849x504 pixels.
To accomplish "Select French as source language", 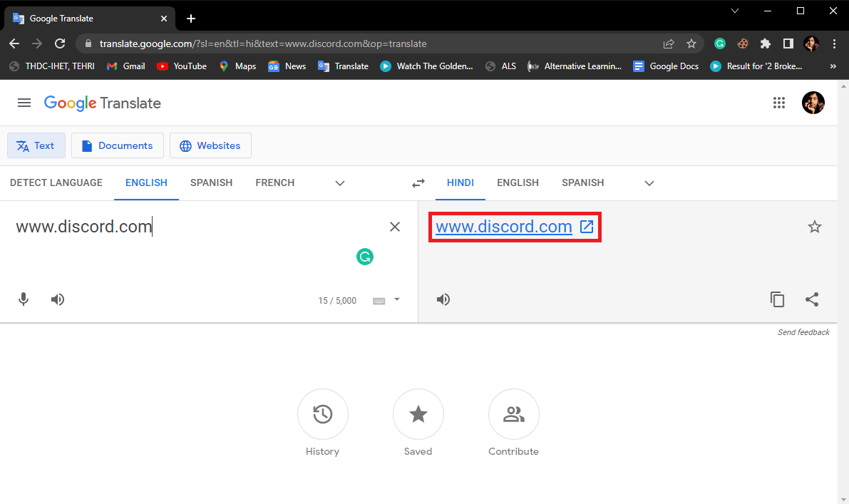I will coord(275,183).
